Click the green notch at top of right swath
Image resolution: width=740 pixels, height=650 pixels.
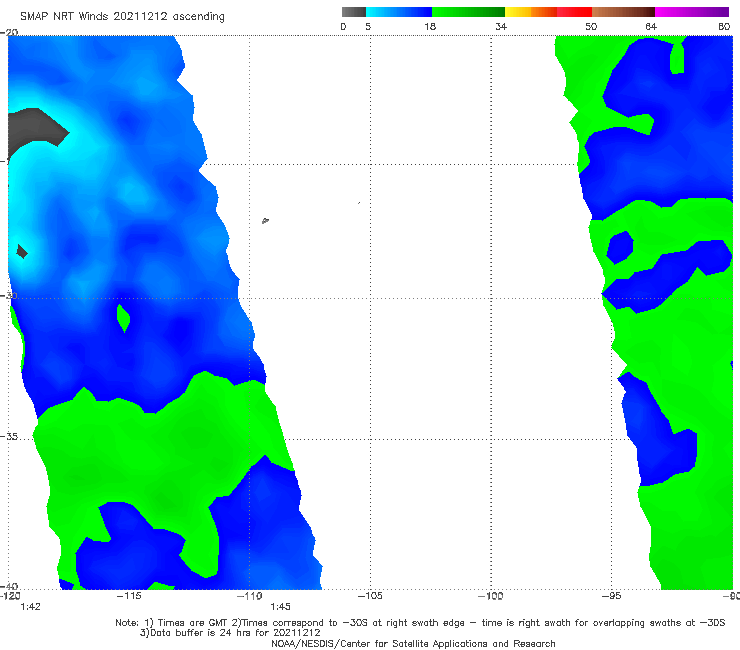pyautogui.click(x=677, y=58)
